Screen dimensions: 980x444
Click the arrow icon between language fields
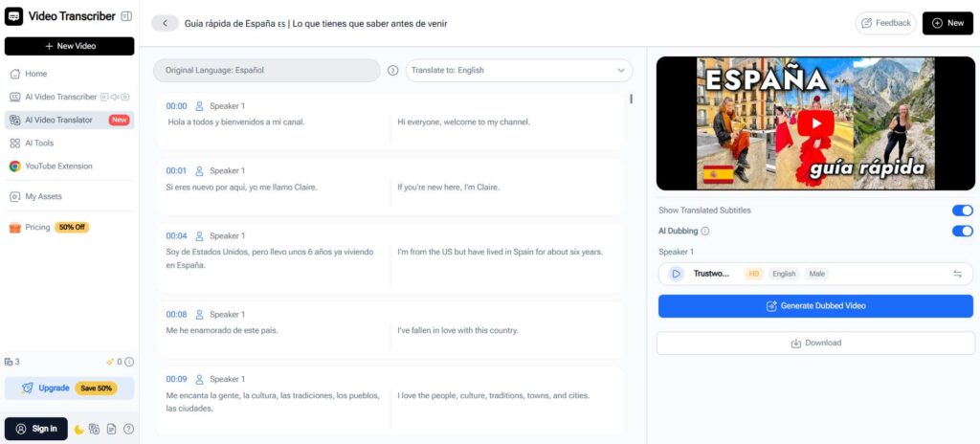coord(393,71)
